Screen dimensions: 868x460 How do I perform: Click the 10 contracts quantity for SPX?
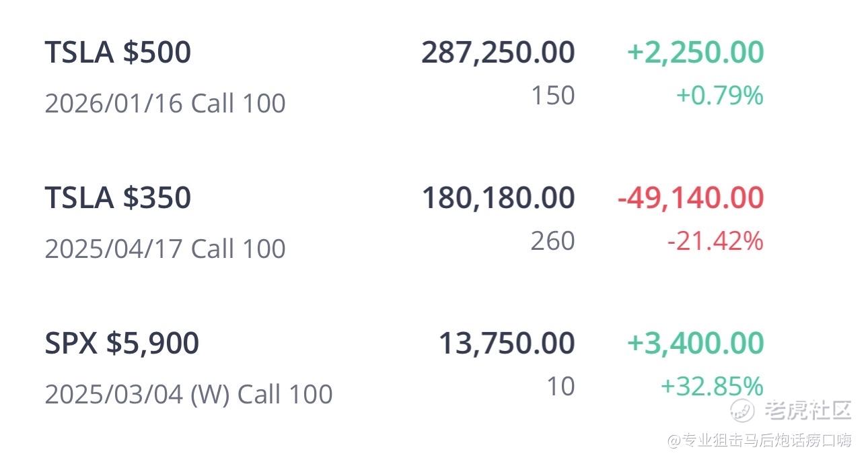coord(560,387)
